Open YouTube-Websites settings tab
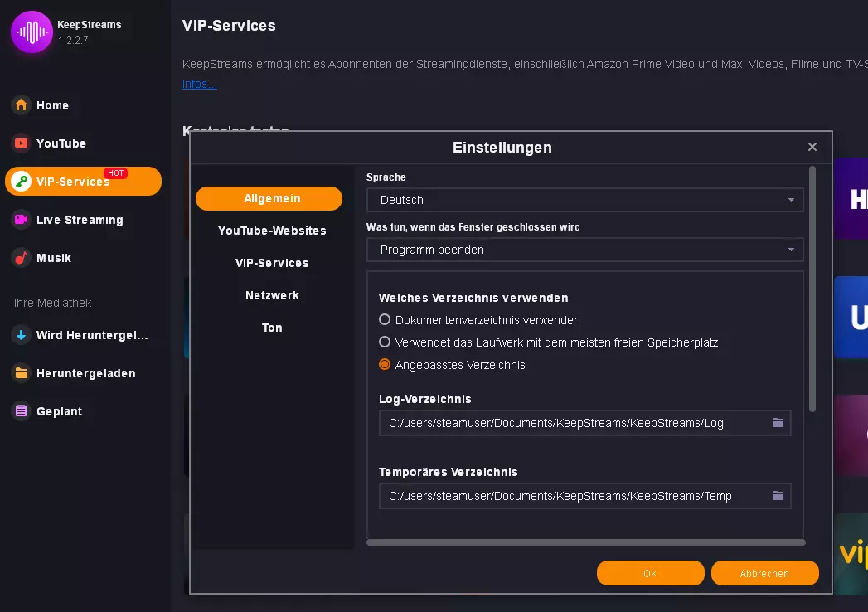This screenshot has width=868, height=612. 272,231
